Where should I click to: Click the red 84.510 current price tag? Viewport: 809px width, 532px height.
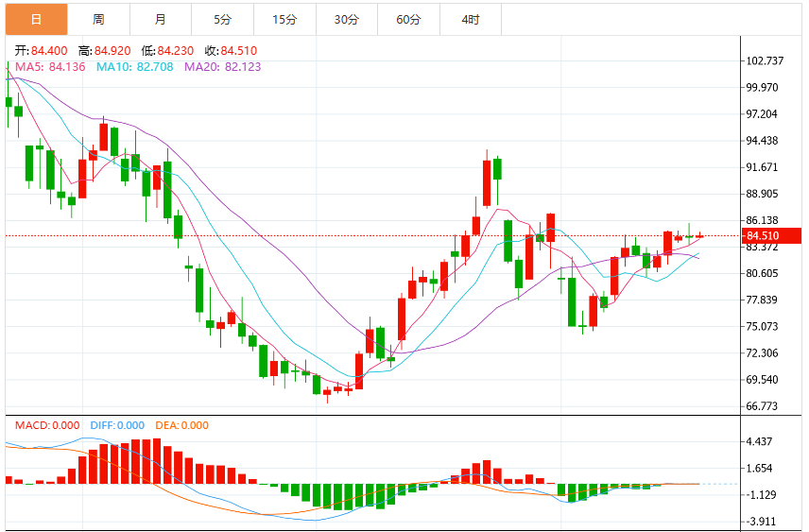(x=771, y=236)
